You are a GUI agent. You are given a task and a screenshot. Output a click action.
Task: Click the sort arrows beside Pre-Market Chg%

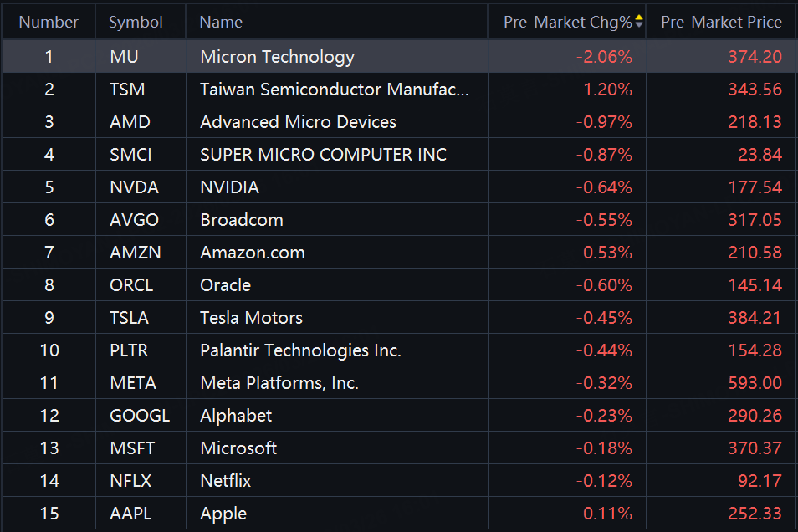coord(639,23)
